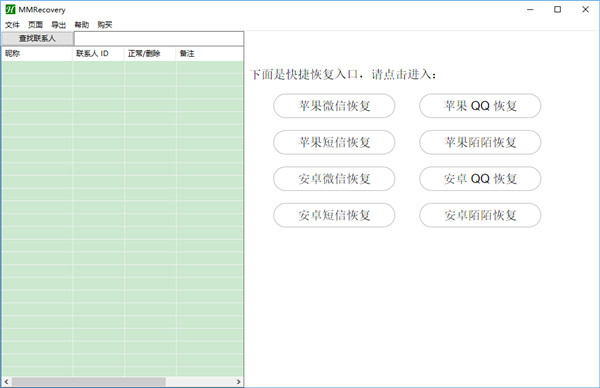The width and height of the screenshot is (600, 388).
Task: Open the 导出 menu
Action: click(x=59, y=25)
